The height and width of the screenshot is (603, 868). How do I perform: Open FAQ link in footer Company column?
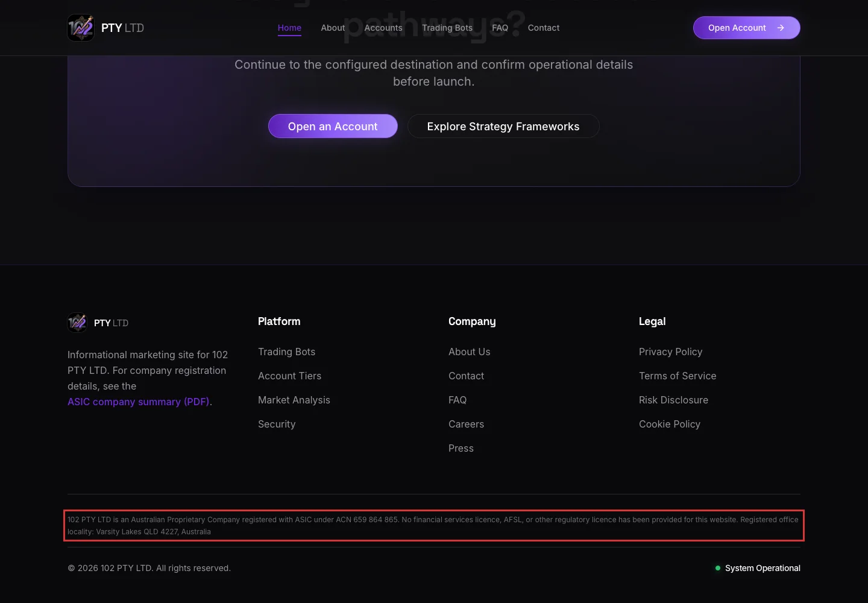coord(458,400)
